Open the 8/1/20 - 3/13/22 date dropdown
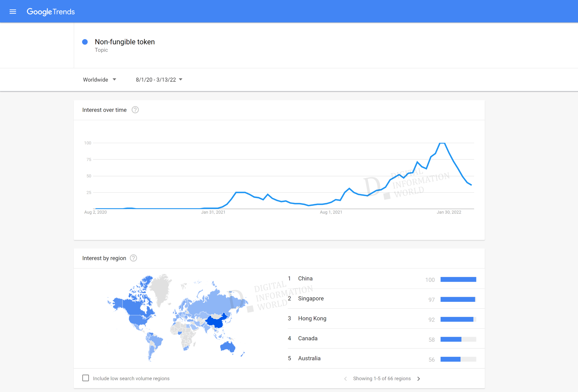This screenshot has height=392, width=578. [159, 80]
